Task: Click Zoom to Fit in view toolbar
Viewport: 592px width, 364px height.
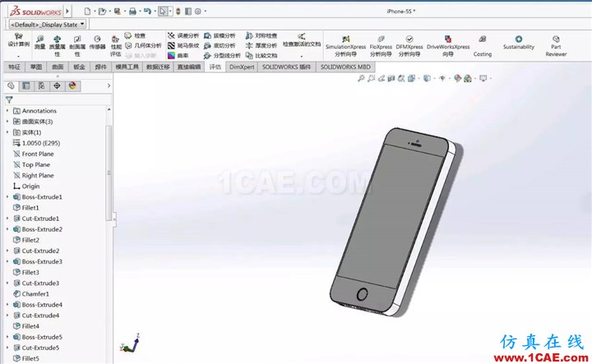Action: 361,78
